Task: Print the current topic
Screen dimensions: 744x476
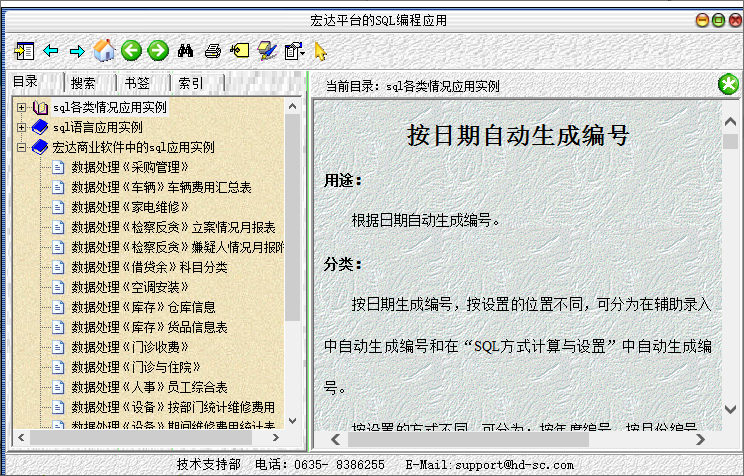Action: click(x=212, y=50)
